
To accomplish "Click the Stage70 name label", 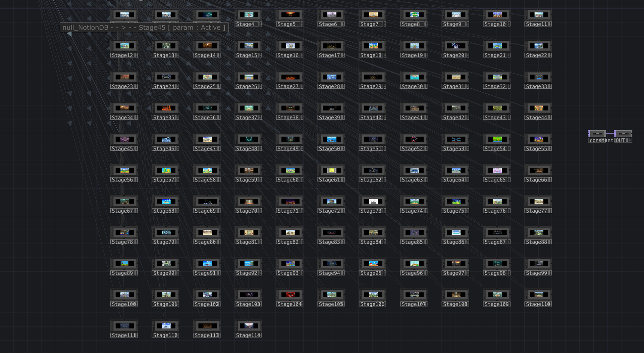I will coord(247,211).
